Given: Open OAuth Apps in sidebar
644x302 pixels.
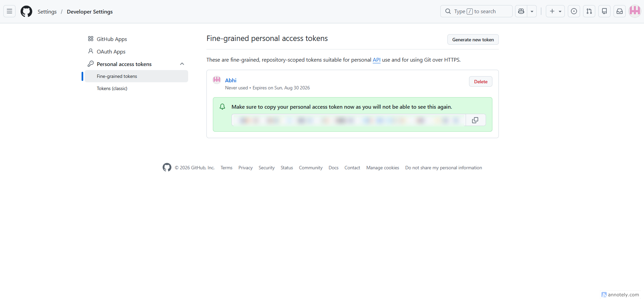Looking at the screenshot, I should 111,51.
